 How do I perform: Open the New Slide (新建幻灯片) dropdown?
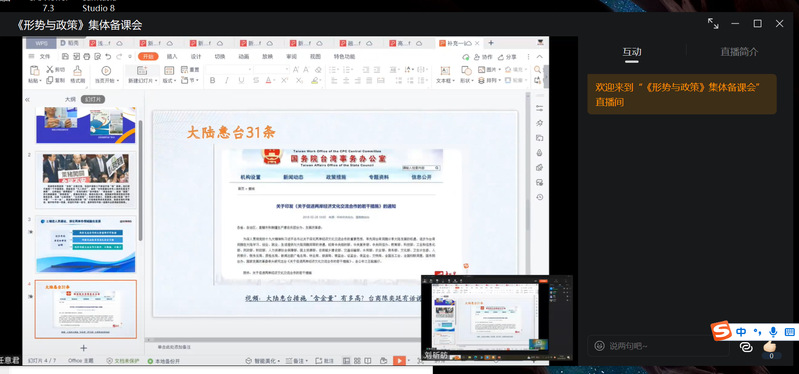pyautogui.click(x=142, y=81)
